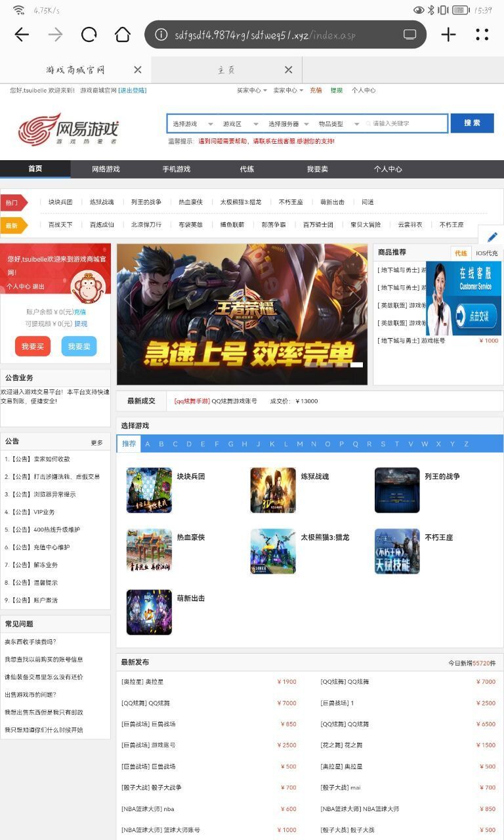Filter games by letter Z
The width and height of the screenshot is (504, 840).
(467, 444)
